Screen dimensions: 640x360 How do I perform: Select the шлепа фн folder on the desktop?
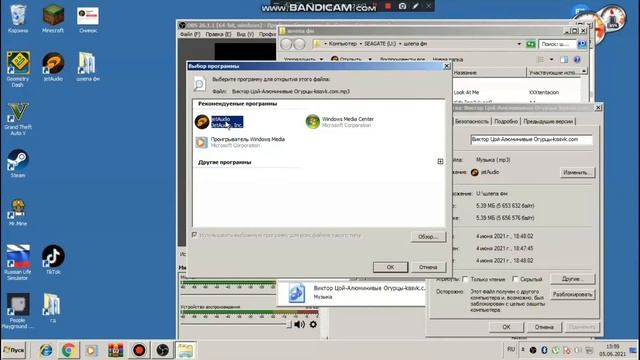point(88,67)
